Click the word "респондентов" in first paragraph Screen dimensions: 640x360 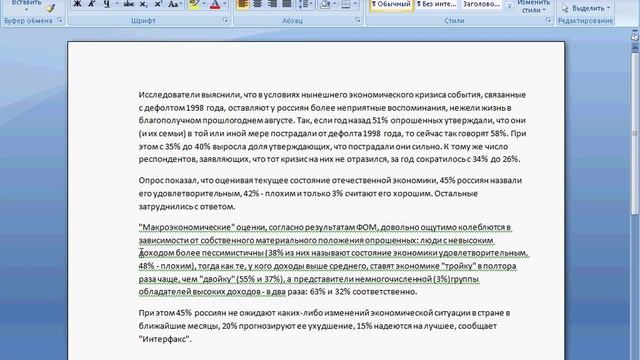[x=167, y=159]
